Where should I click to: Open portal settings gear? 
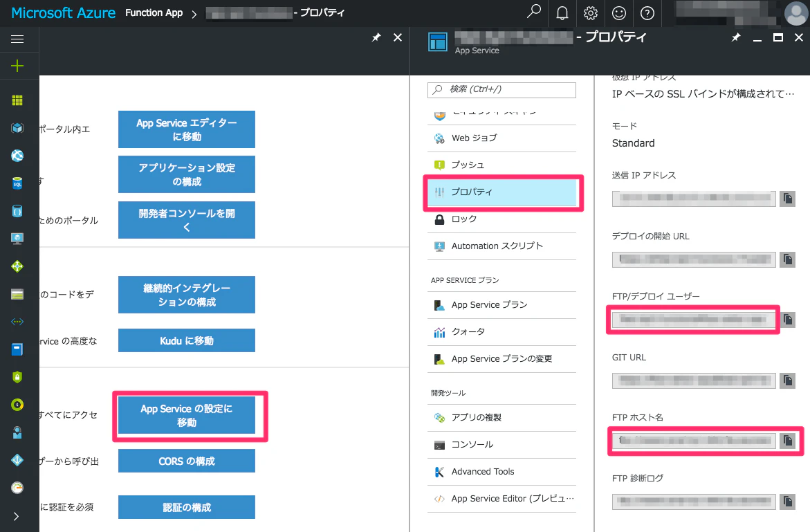pos(591,13)
